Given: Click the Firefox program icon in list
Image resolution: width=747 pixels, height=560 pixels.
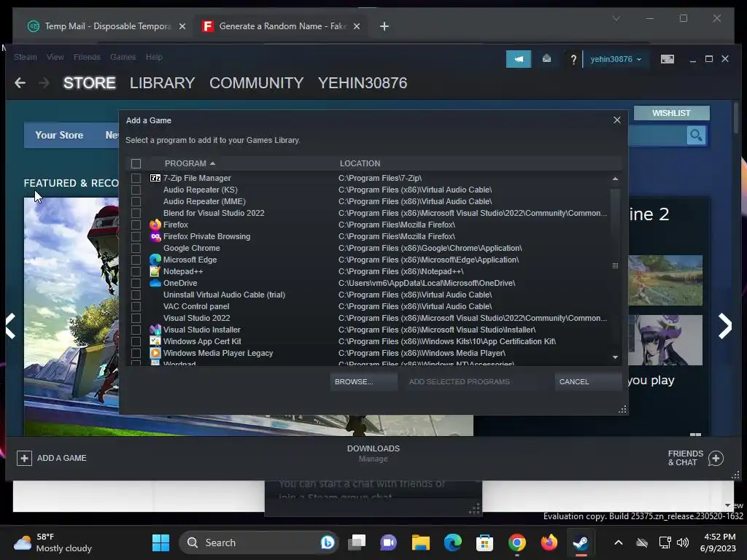Looking at the screenshot, I should [x=155, y=225].
